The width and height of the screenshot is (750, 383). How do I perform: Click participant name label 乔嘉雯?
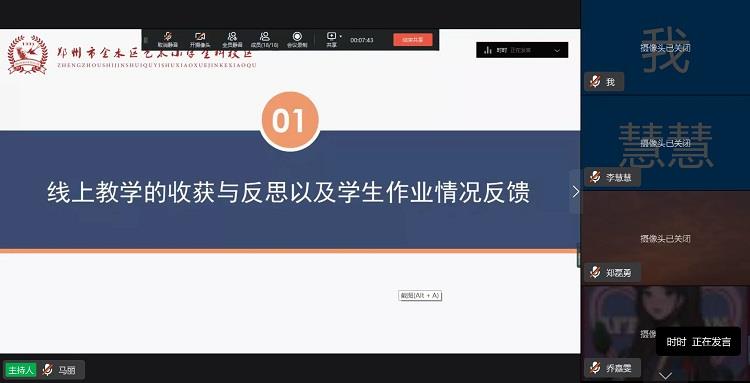[618, 369]
